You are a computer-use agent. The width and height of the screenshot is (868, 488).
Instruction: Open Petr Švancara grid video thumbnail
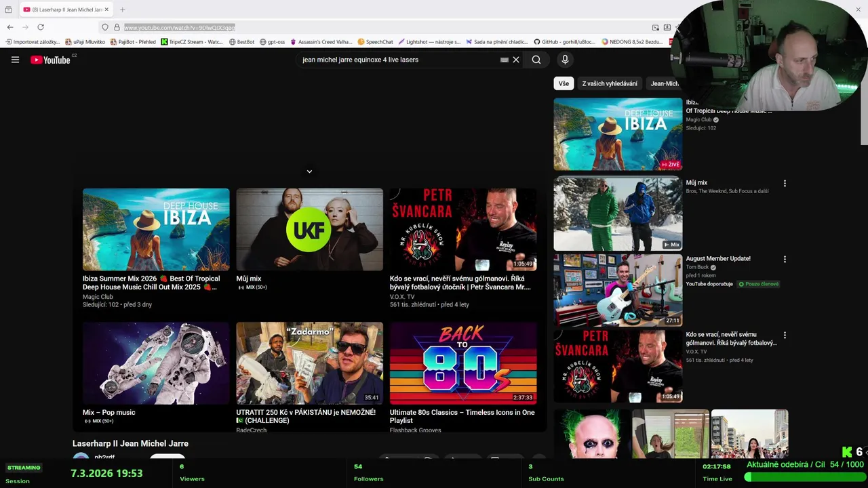[463, 230]
